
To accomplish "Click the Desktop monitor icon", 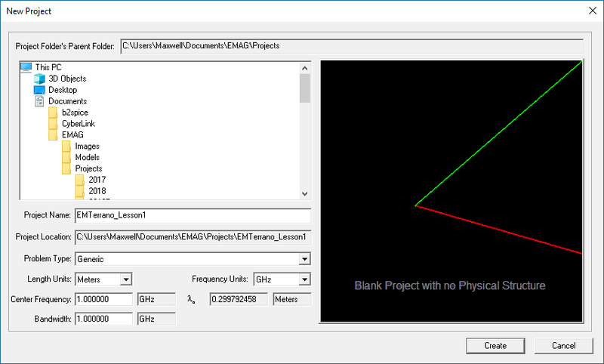I will point(39,90).
